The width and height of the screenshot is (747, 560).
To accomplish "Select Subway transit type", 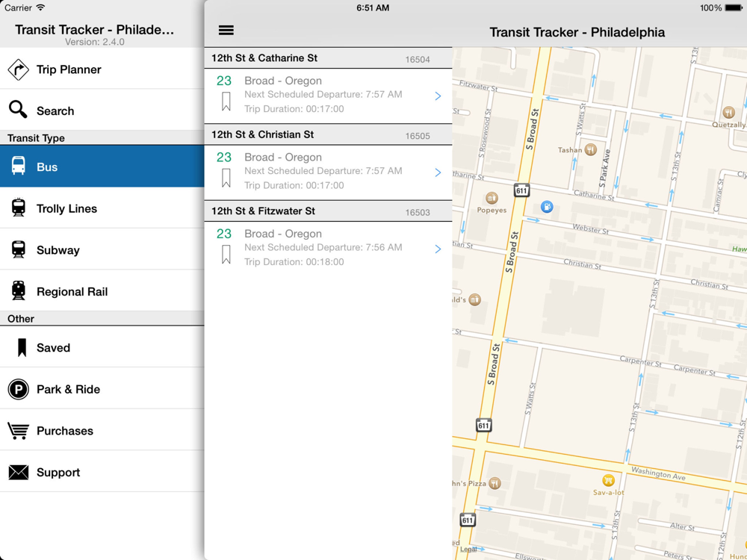I will coord(102,249).
